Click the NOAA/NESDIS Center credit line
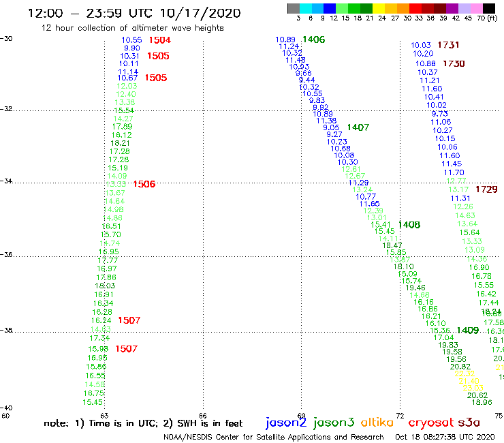The height and width of the screenshot is (443, 504). point(274,437)
